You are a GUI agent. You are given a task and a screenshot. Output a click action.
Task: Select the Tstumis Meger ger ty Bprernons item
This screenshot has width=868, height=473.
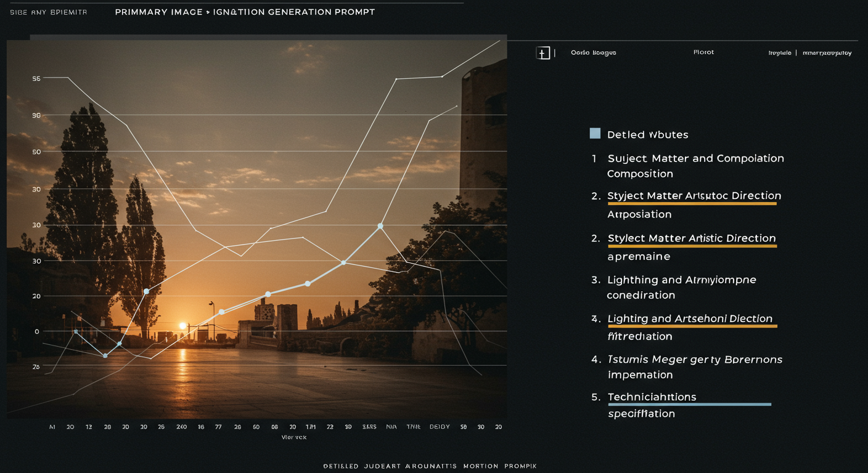(695, 360)
